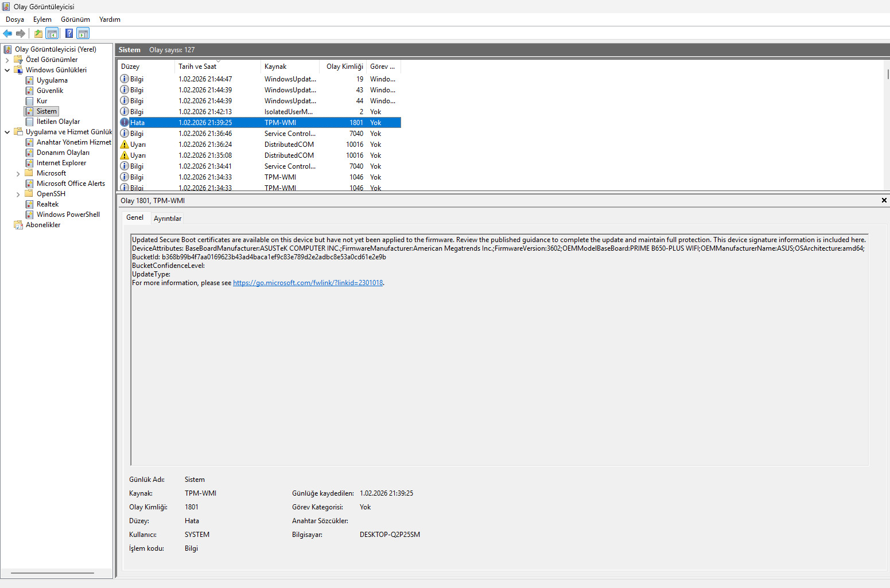Sort by Olay Kimliği column header
The height and width of the screenshot is (588, 890).
[343, 67]
